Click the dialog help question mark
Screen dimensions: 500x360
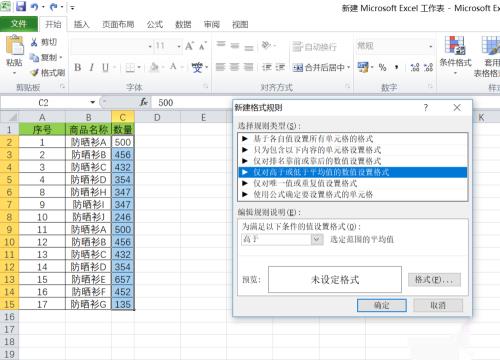[426, 107]
